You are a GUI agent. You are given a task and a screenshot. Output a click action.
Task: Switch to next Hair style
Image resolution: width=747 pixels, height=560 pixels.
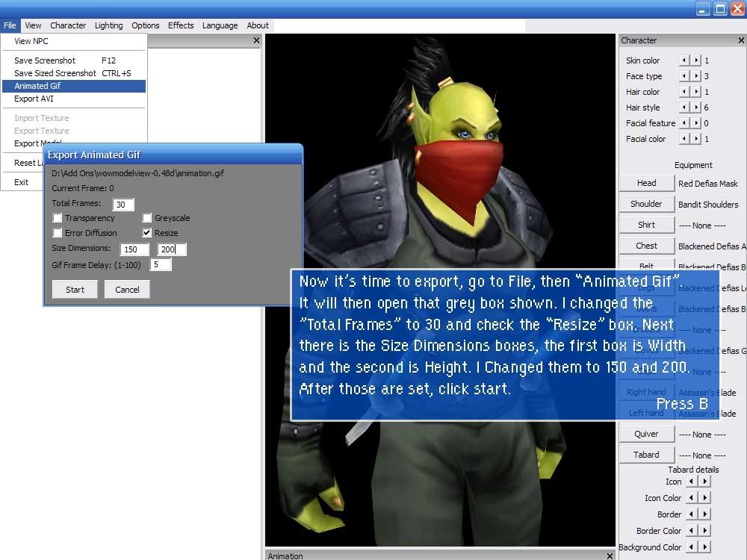point(696,108)
